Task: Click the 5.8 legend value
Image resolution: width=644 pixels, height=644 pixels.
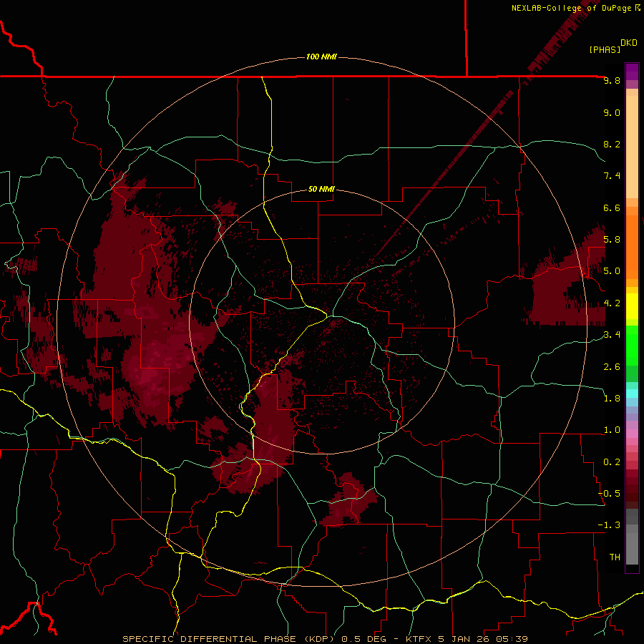Action: click(612, 240)
